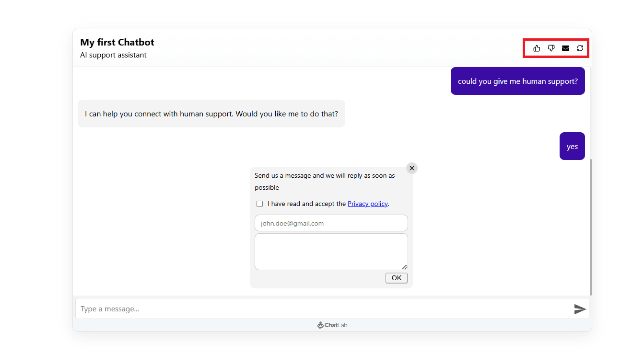Click the bot reply about human support
644x354 pixels.
point(211,114)
